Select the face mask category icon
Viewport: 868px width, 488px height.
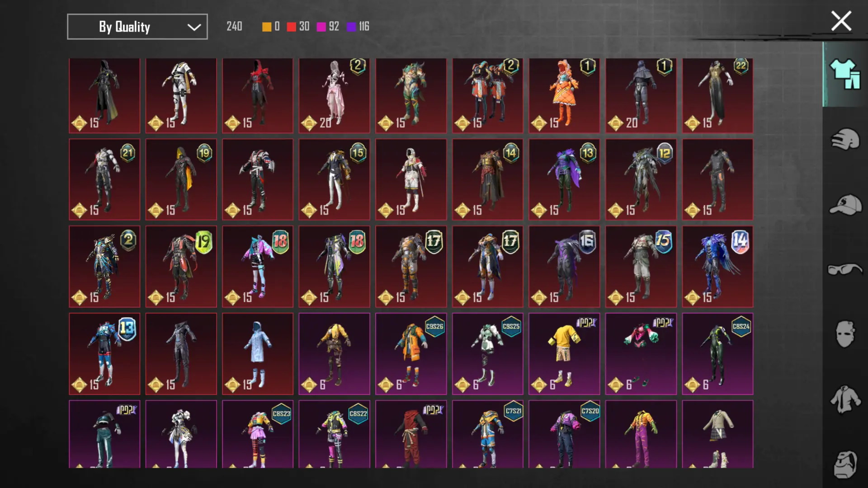tap(845, 334)
